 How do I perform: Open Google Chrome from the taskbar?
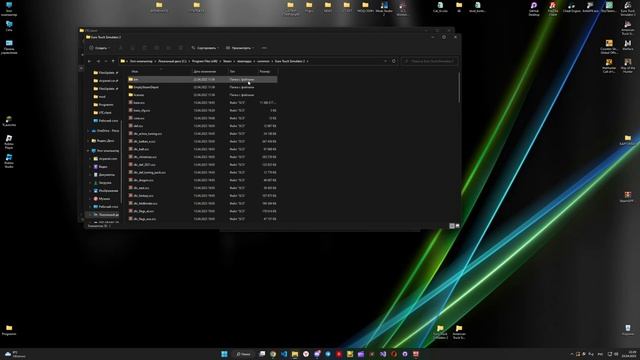click(273, 354)
